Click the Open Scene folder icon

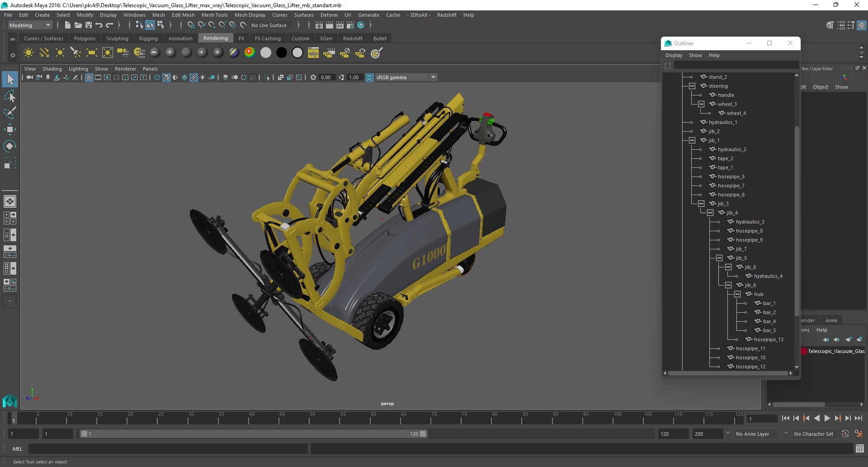point(78,25)
